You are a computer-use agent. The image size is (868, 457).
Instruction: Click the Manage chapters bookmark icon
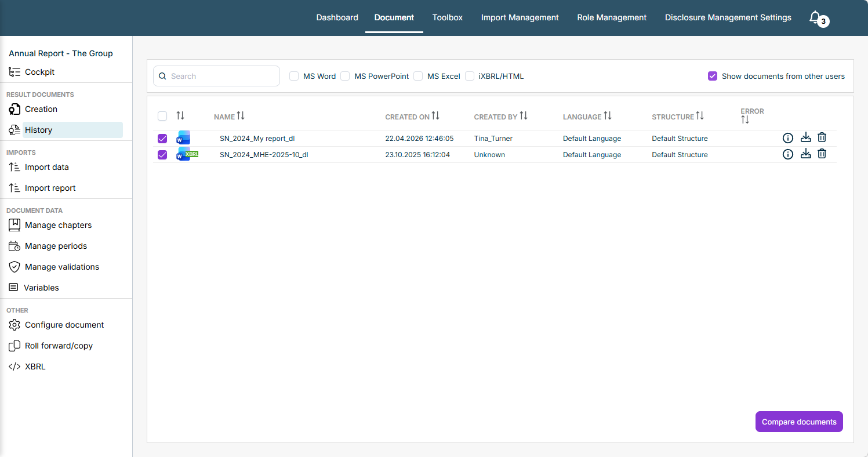pos(14,225)
